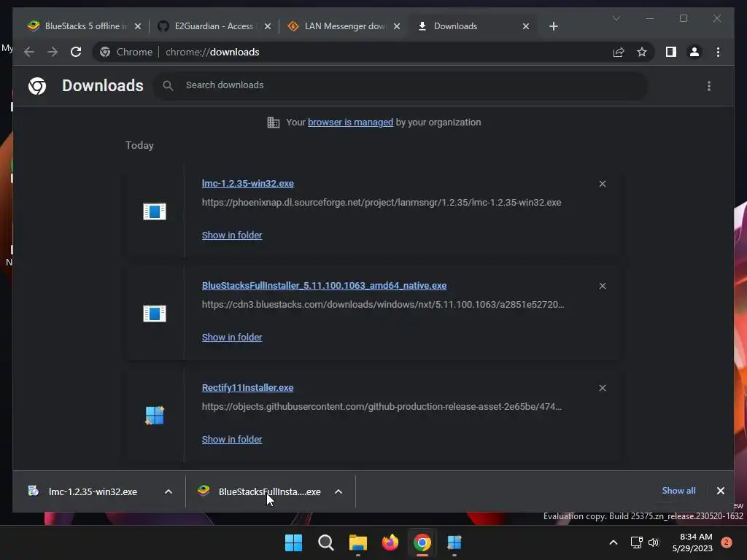
Task: Close the BlueStacks 5 offline tab
Action: pyautogui.click(x=138, y=26)
